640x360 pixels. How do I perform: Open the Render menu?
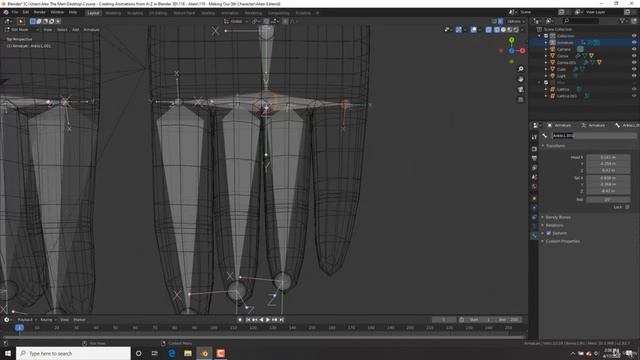(x=40, y=12)
